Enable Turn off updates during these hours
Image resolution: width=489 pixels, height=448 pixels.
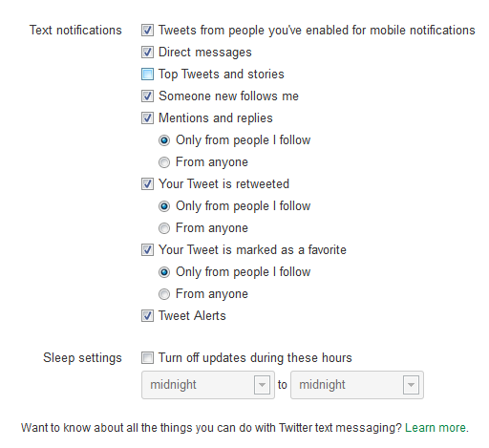point(147,358)
